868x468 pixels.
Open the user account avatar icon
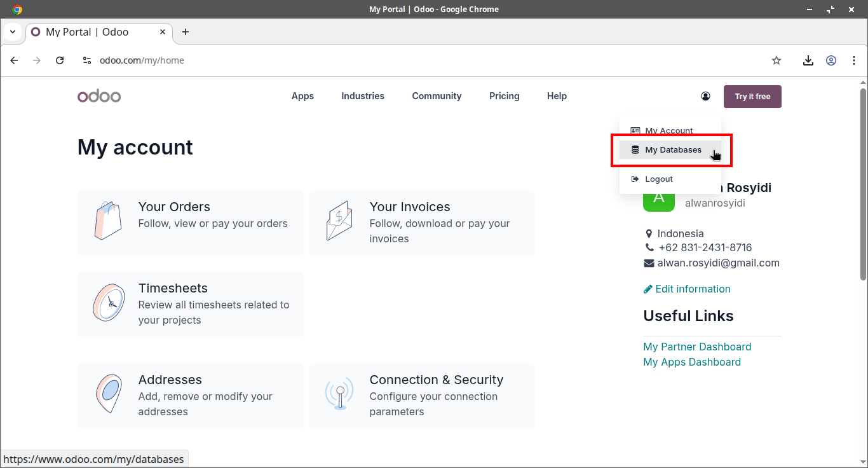(705, 96)
